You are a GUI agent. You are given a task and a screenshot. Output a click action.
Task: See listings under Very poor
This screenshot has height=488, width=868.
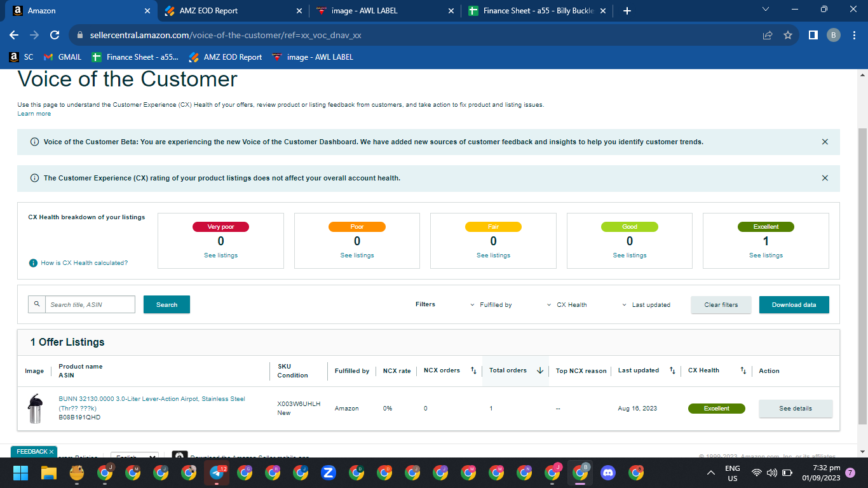[220, 255]
